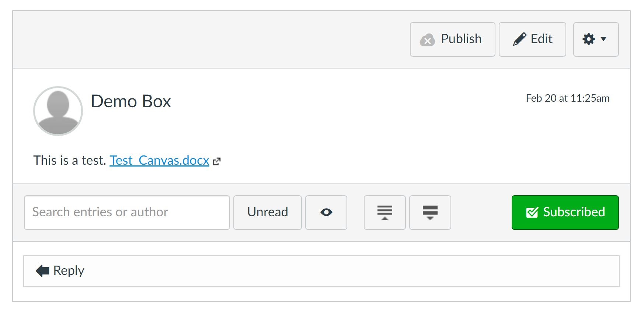Select the eye icon to mark all as read

[x=326, y=212]
